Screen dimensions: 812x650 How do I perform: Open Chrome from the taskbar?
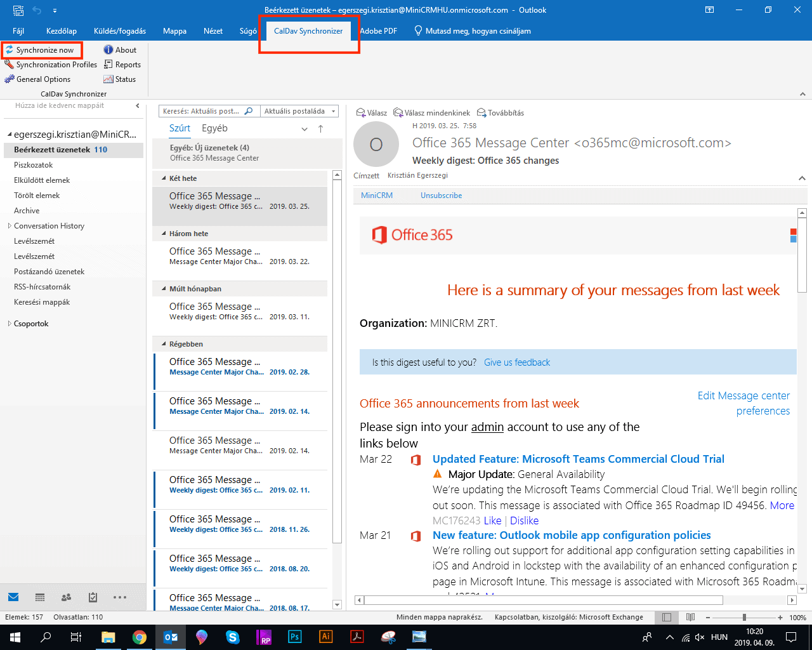140,637
